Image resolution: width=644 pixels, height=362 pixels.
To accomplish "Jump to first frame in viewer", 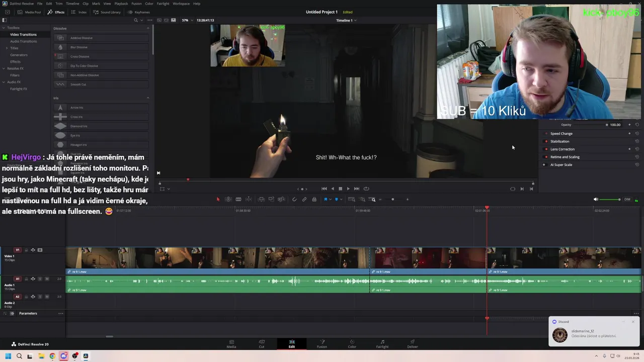I will click(x=324, y=189).
